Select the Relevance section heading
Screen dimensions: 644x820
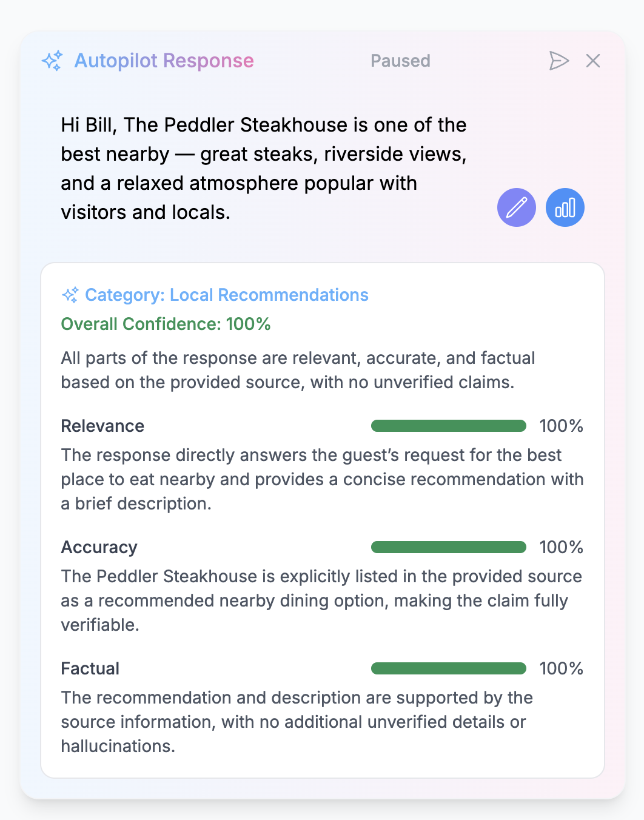[102, 426]
